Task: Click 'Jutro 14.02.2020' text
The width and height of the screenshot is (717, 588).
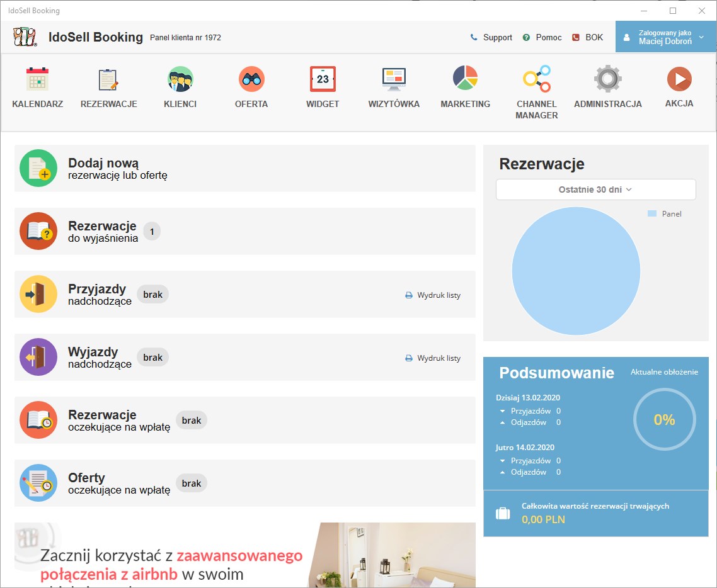Action: (525, 447)
